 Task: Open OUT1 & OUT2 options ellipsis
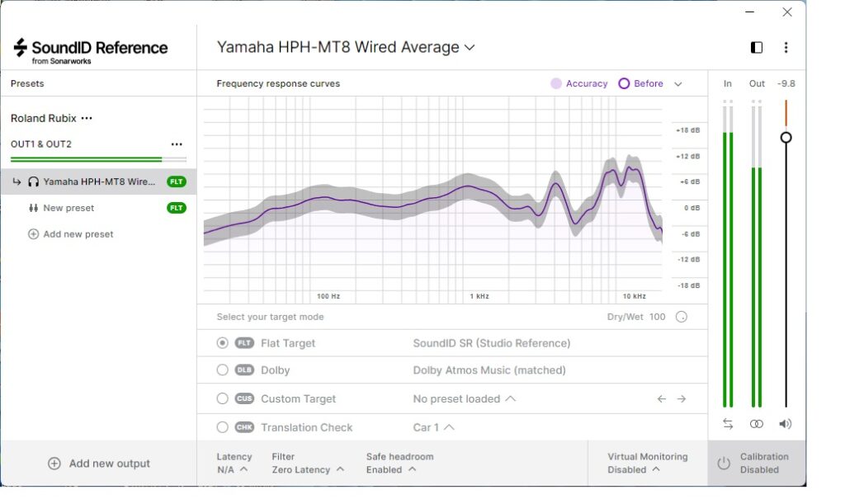[177, 144]
